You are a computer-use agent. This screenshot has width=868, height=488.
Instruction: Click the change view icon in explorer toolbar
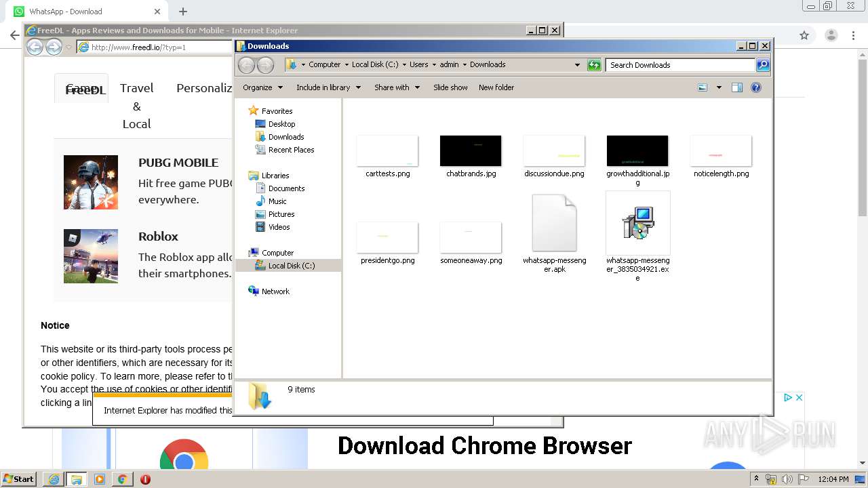pyautogui.click(x=703, y=87)
